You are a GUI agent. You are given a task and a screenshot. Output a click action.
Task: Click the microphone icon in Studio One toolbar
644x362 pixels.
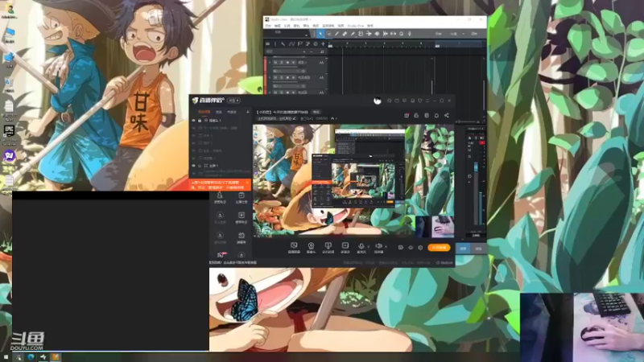(410, 34)
